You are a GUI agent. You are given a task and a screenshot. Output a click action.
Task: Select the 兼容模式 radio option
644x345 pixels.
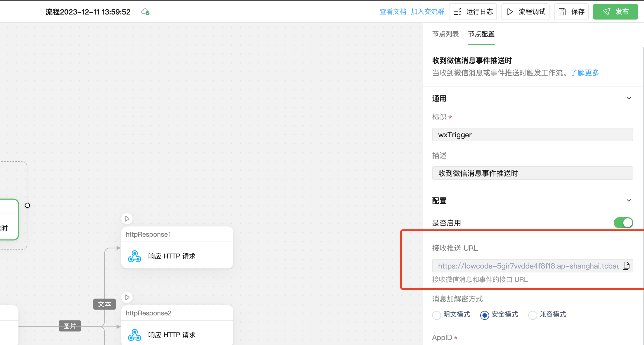click(533, 315)
